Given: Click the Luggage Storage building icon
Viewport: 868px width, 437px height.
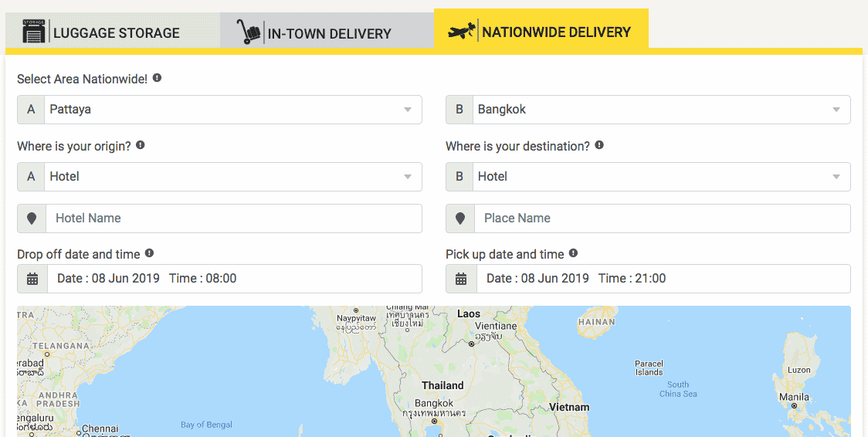Looking at the screenshot, I should (32, 31).
